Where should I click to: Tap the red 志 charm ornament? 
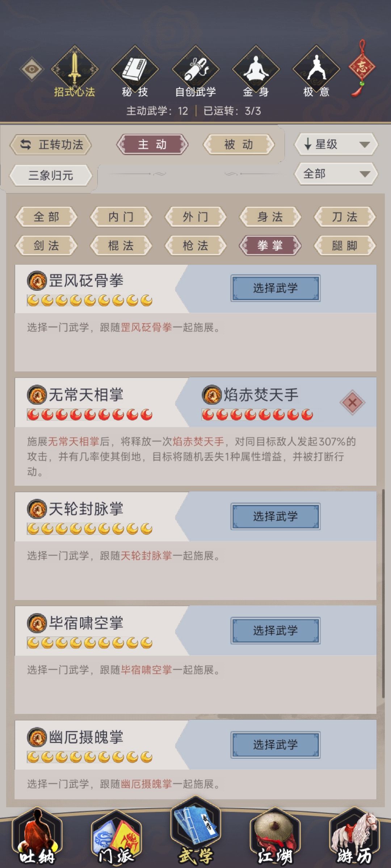click(362, 68)
